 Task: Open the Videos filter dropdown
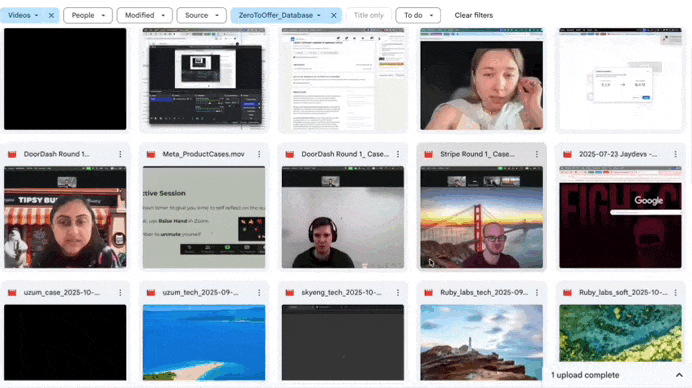[x=23, y=15]
